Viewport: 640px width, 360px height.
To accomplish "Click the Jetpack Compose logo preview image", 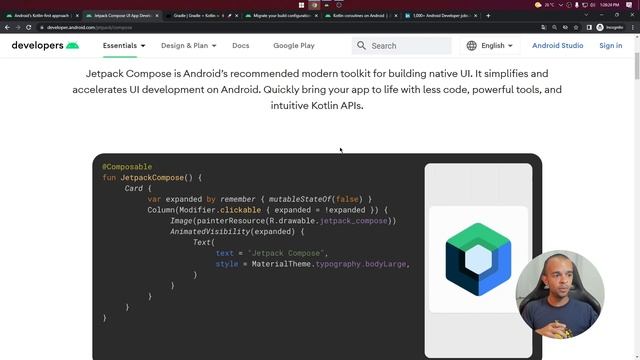I will pos(478,259).
